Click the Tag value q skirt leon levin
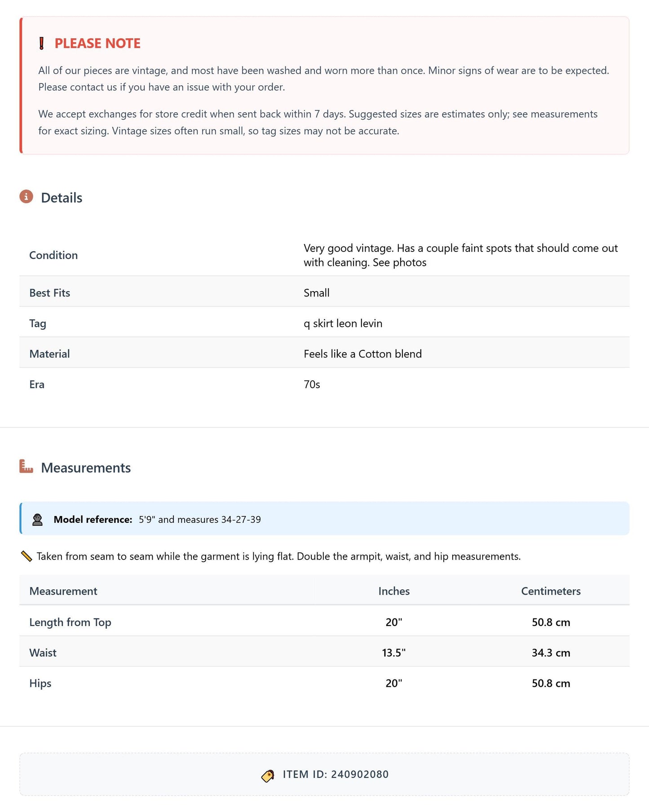 pos(343,323)
